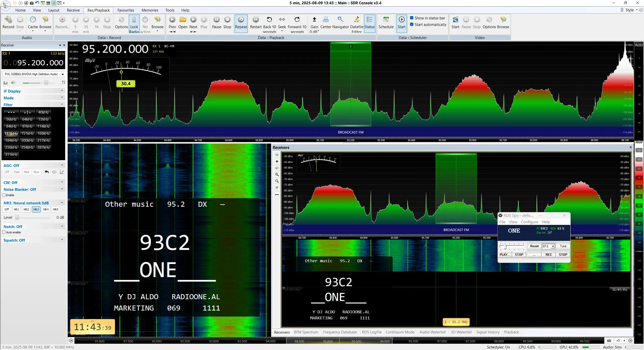Expand the IF Display section

pyautogui.click(x=33, y=91)
